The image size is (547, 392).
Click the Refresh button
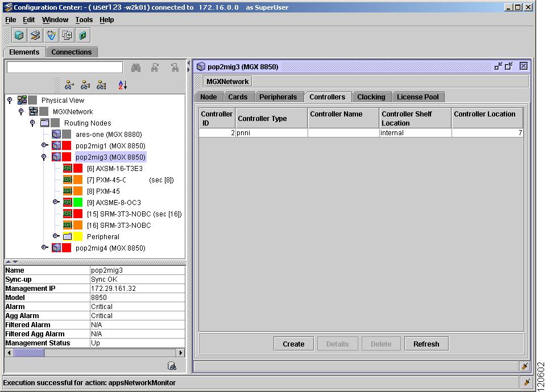426,344
